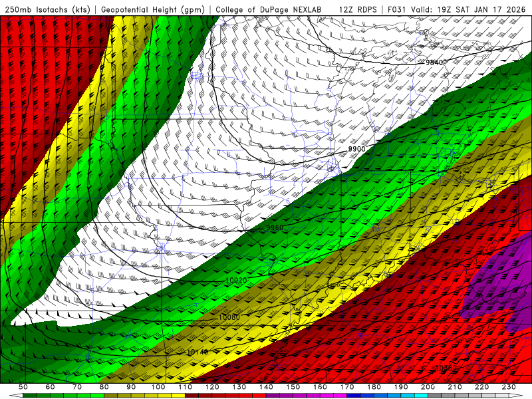The height and width of the screenshot is (399, 532).
Task: Click the 150 kt colorbar label
Action: (x=293, y=387)
